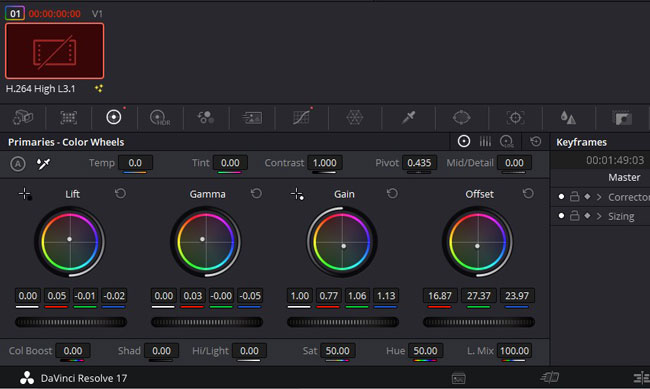Select clip 01 thumbnail
650x389 pixels.
point(55,51)
